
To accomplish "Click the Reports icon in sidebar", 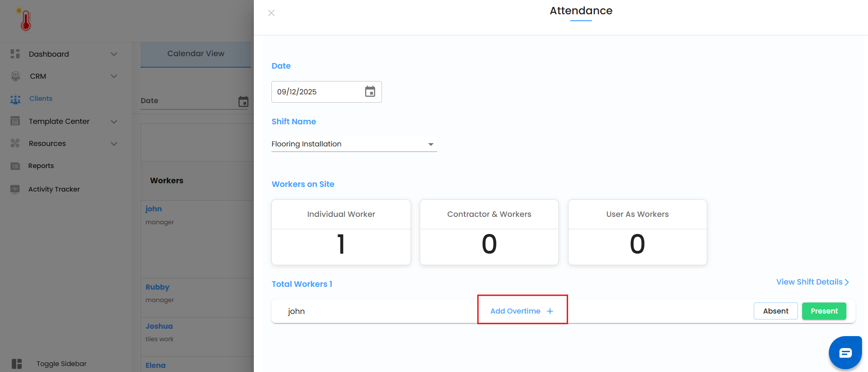I will [x=15, y=166].
